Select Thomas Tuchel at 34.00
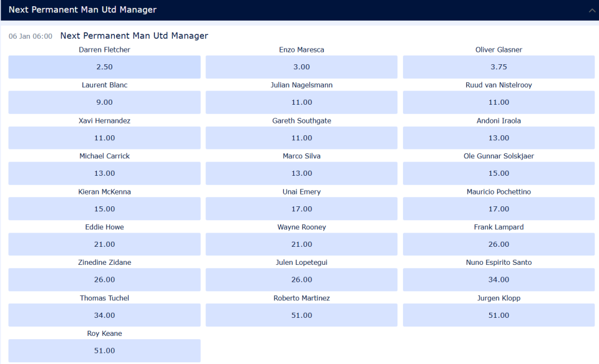Image resolution: width=599 pixels, height=364 pixels. (104, 315)
